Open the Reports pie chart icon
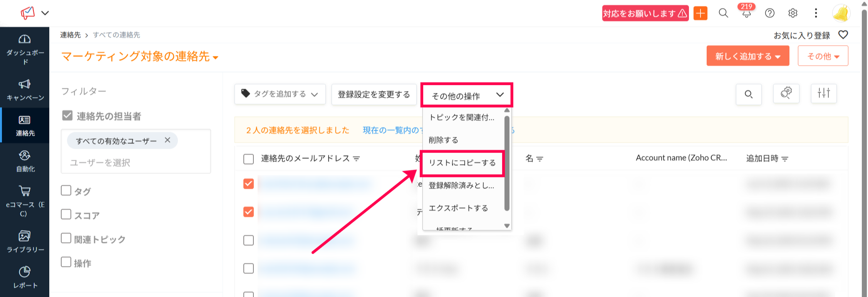Screen dimensions: 868x297 pyautogui.click(x=25, y=272)
